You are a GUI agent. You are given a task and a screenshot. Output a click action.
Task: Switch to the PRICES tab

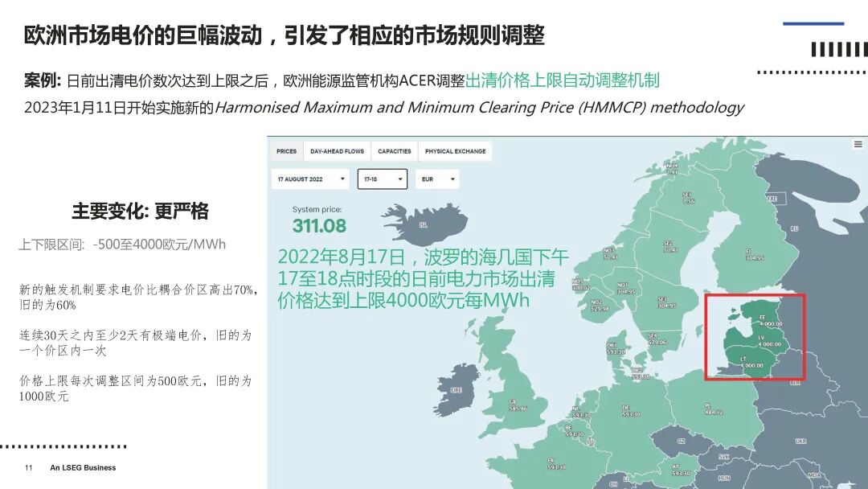tap(287, 151)
